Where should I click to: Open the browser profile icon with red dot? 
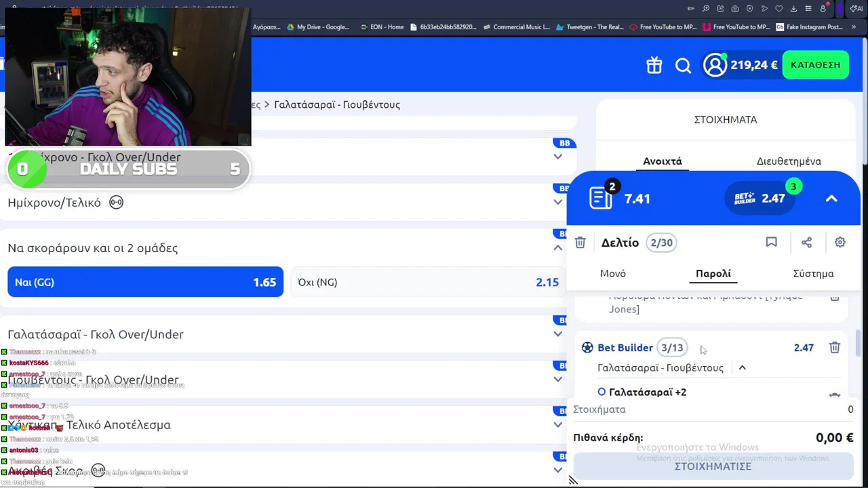(823, 9)
